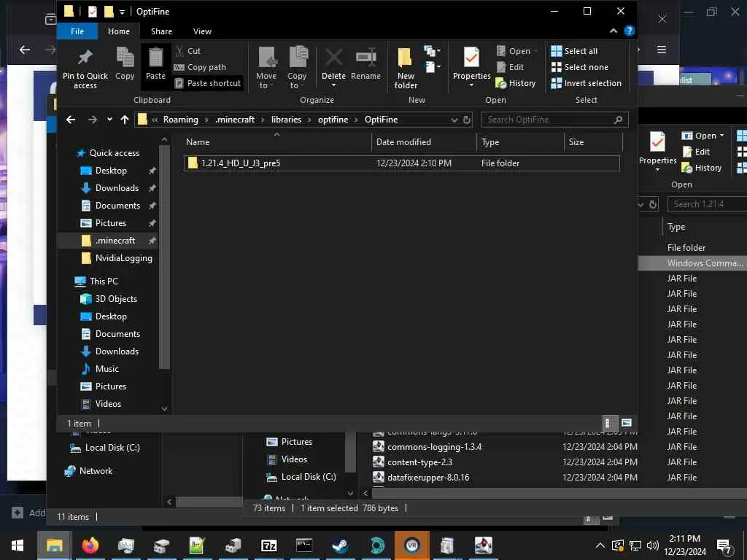This screenshot has width=747, height=560.
Task: Select content-type-2.3 in back window
Action: (x=419, y=462)
